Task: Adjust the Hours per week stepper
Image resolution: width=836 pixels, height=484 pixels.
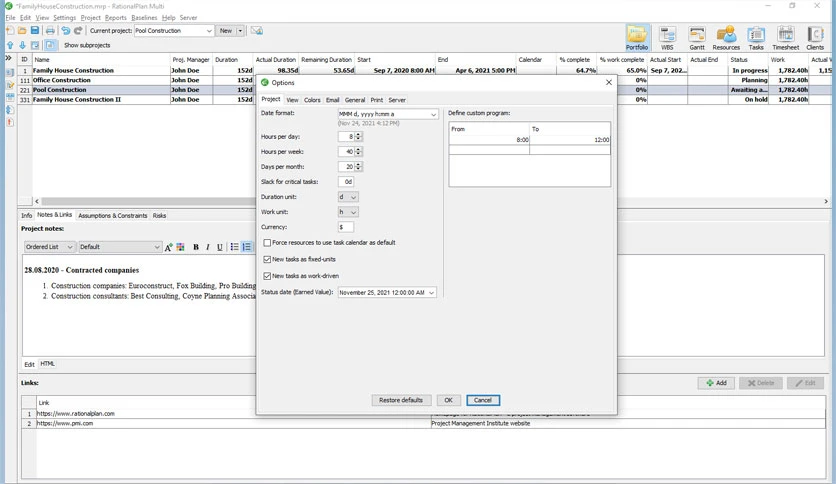Action: [x=358, y=151]
